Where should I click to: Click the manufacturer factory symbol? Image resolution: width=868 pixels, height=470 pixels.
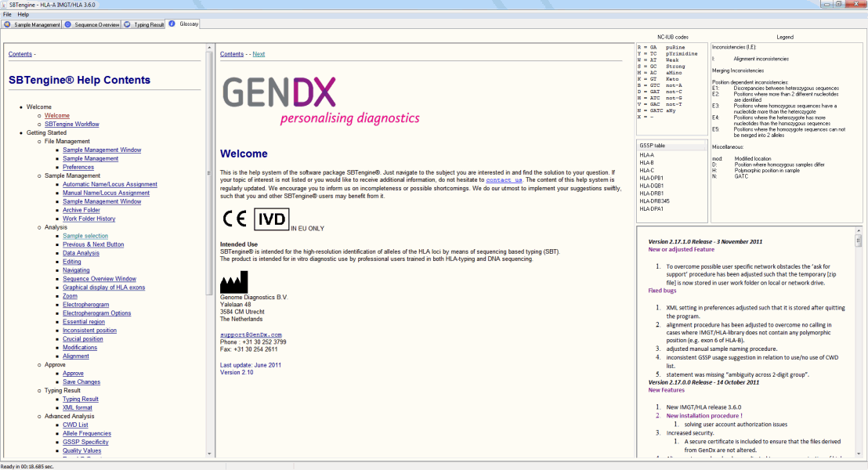click(233, 282)
